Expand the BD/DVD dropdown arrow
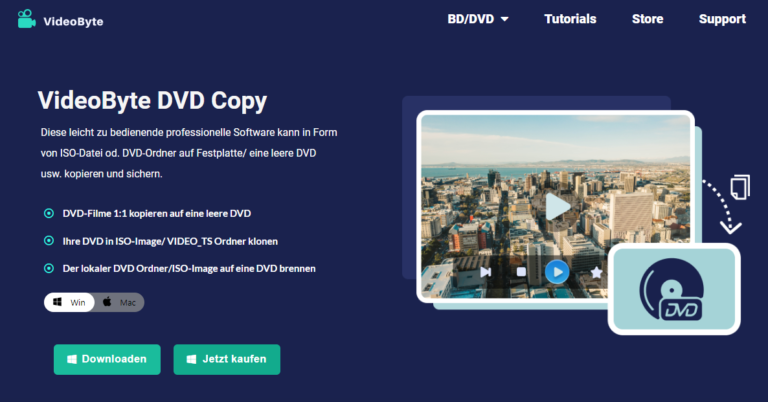The width and height of the screenshot is (768, 402). [x=504, y=19]
